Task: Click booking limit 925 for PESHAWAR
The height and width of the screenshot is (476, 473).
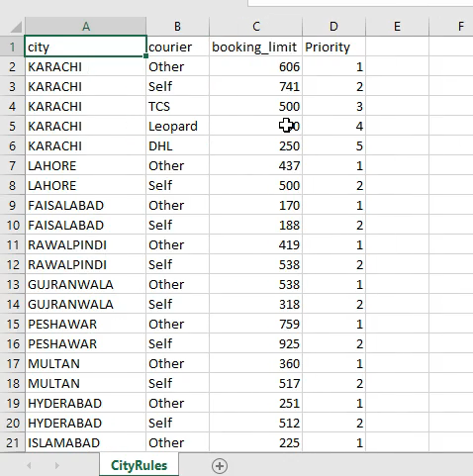Action: 255,343
